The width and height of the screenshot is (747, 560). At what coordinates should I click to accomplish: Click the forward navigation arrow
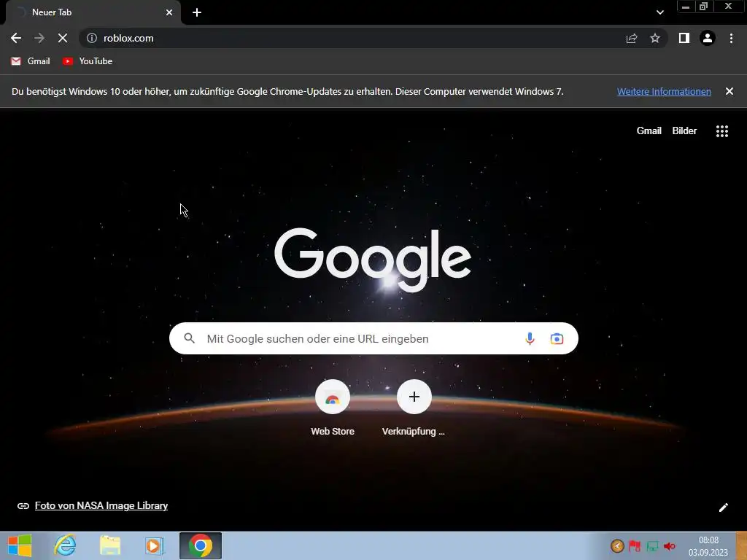39,38
